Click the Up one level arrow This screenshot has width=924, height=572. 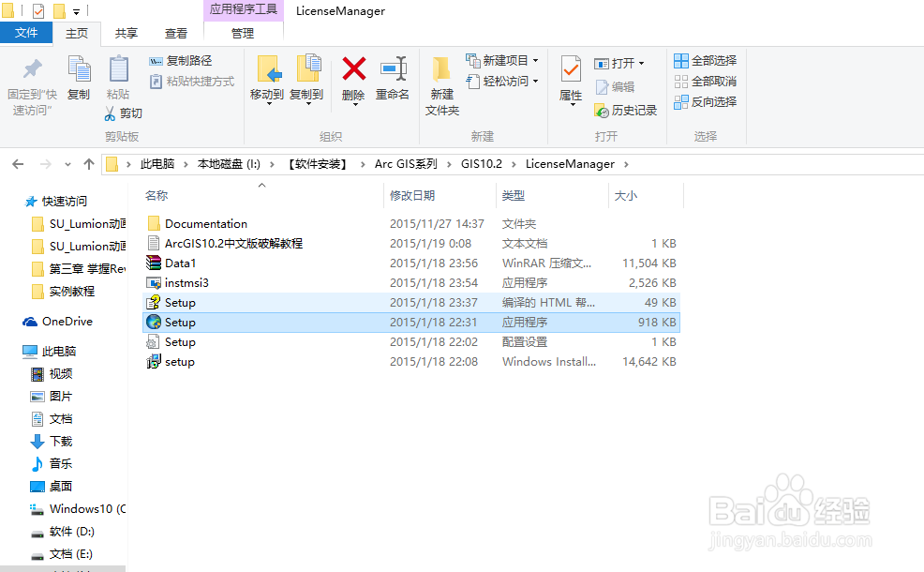89,164
